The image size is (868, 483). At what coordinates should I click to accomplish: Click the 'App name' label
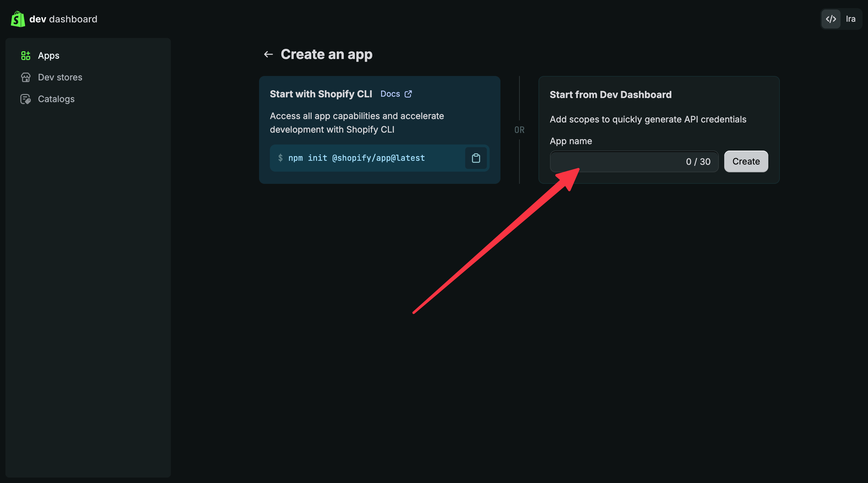tap(571, 141)
